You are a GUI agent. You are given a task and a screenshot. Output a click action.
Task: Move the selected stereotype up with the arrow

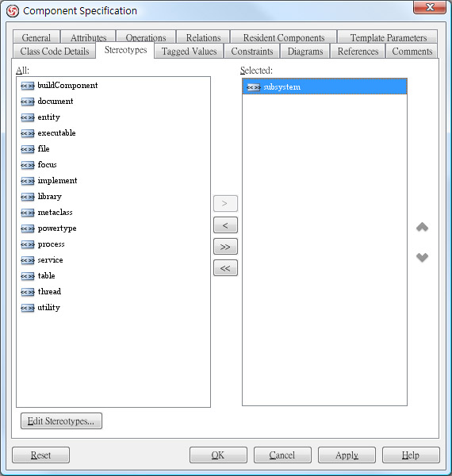[x=422, y=227]
